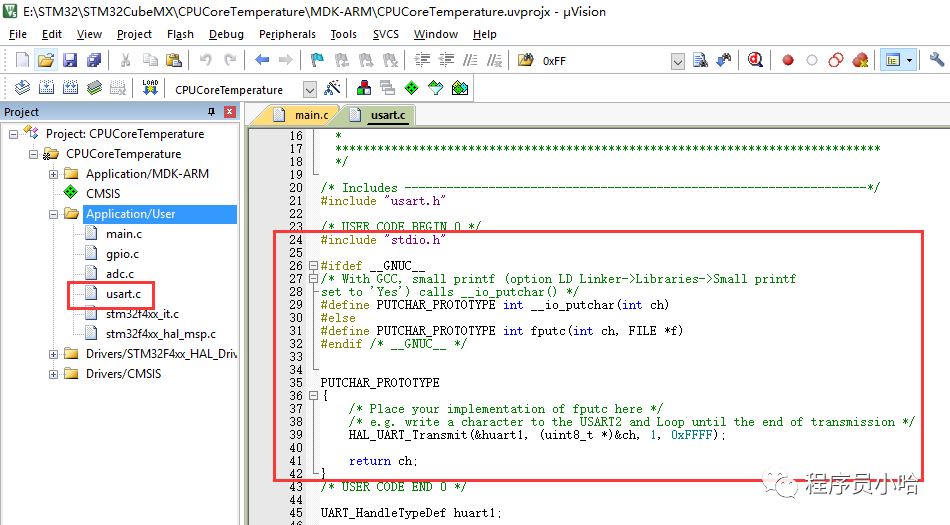This screenshot has height=525, width=950.
Task: Open the CPUCoreTemperature target dropdown
Action: pos(309,89)
